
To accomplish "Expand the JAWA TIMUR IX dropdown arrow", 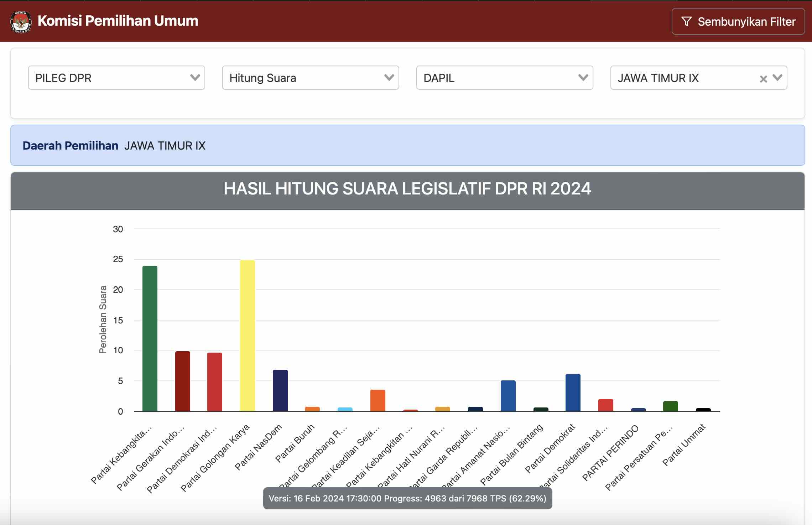I will [x=777, y=78].
